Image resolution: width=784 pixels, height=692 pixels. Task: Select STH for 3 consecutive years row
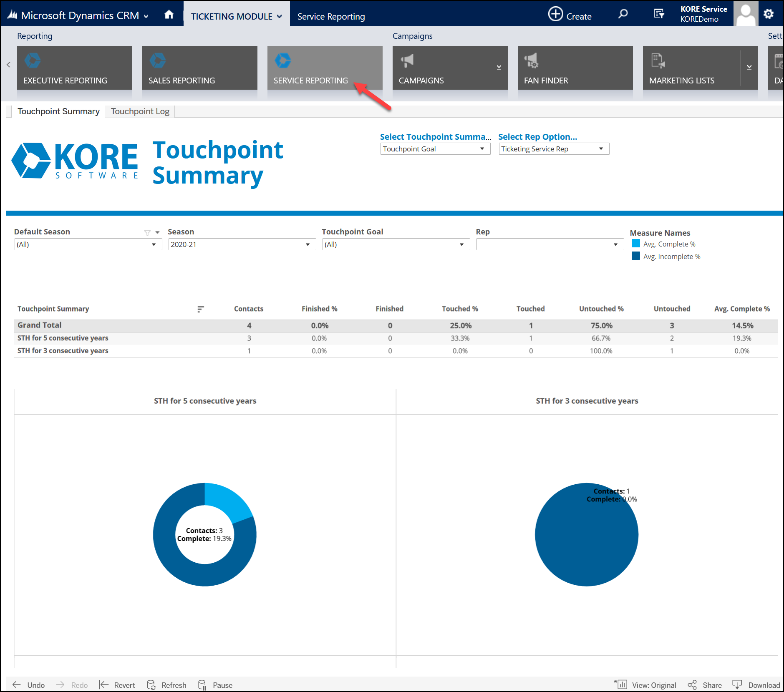pos(63,351)
